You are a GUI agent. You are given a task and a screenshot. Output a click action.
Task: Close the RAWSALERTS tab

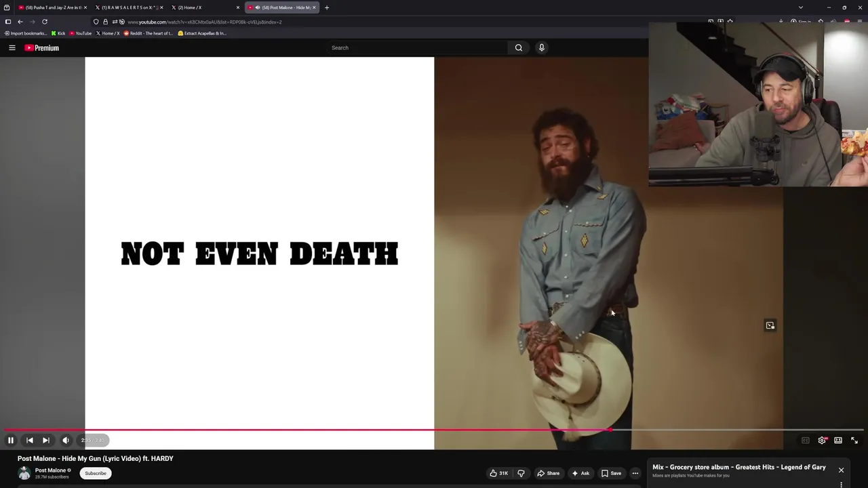161,7
